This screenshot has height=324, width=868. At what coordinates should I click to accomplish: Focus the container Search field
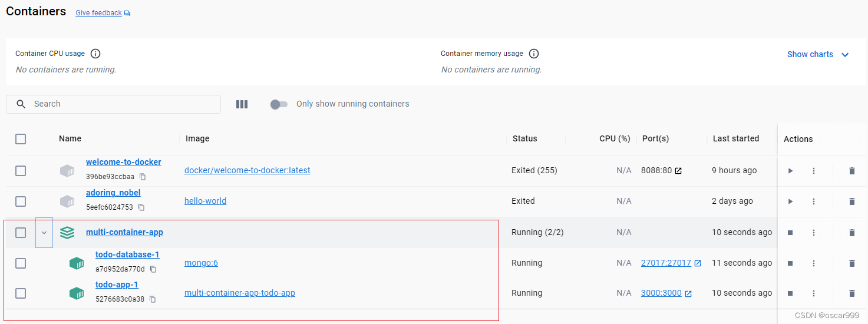(x=113, y=104)
